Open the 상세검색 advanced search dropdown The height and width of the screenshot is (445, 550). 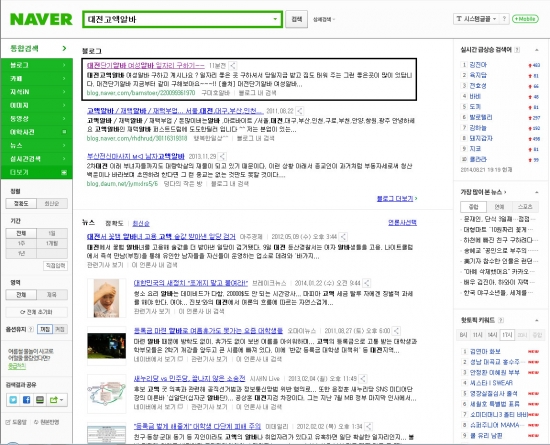(x=324, y=20)
